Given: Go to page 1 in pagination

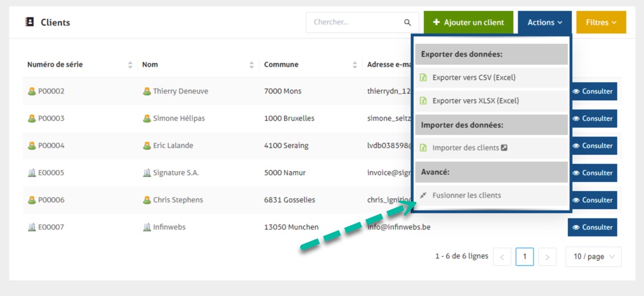Looking at the screenshot, I should coord(524,257).
